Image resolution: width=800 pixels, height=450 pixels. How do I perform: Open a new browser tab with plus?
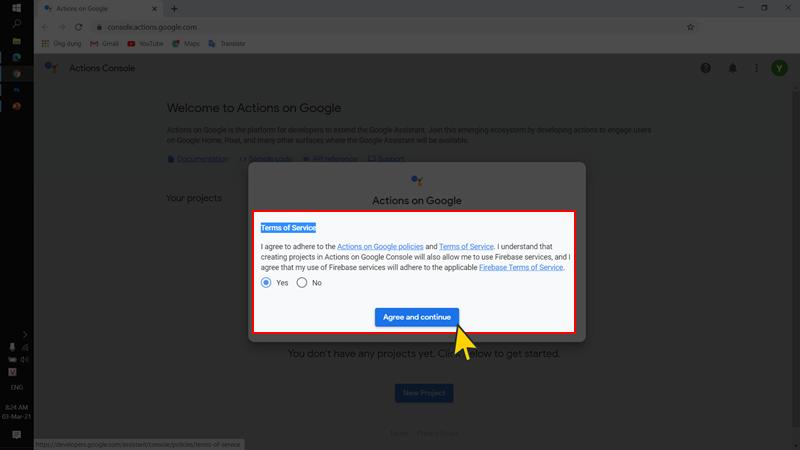tap(174, 8)
